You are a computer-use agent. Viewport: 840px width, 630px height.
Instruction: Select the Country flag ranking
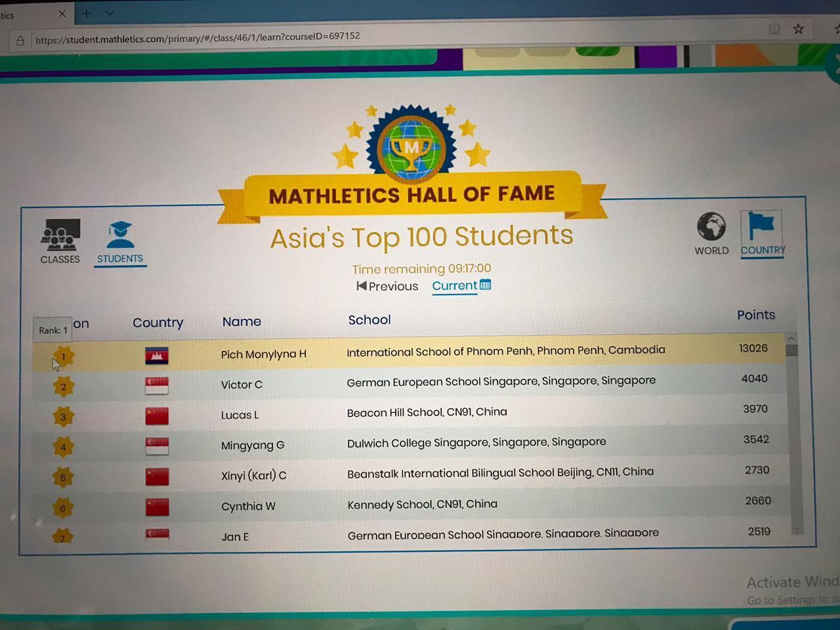click(762, 226)
